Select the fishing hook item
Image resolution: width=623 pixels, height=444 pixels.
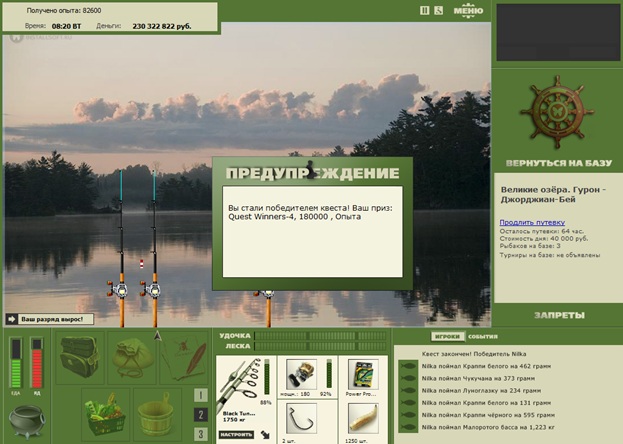coord(301,418)
